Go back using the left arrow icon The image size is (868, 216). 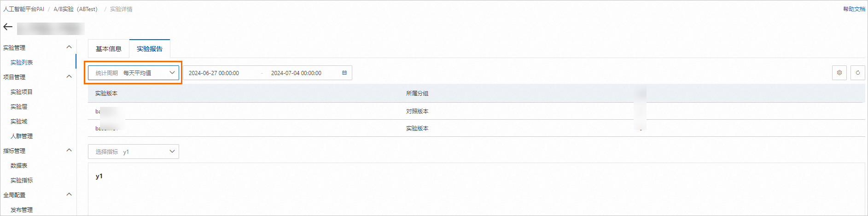[x=8, y=27]
